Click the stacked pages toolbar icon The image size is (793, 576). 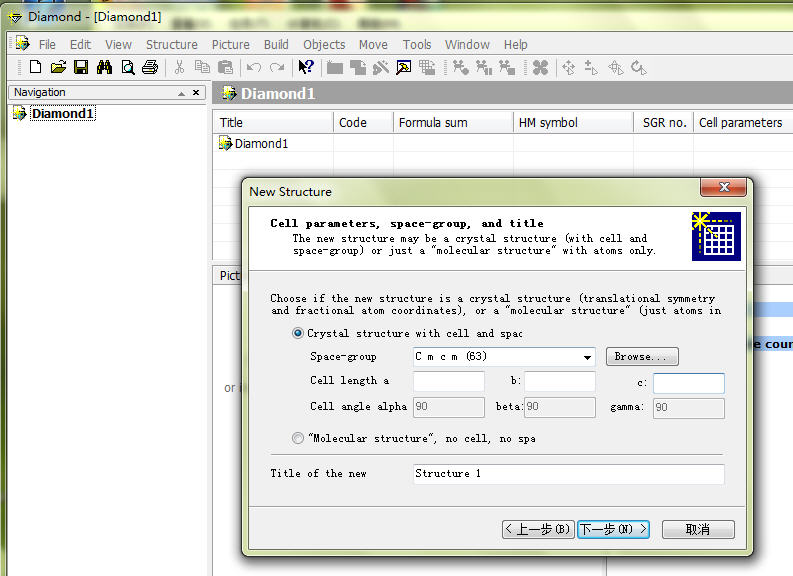pos(358,67)
